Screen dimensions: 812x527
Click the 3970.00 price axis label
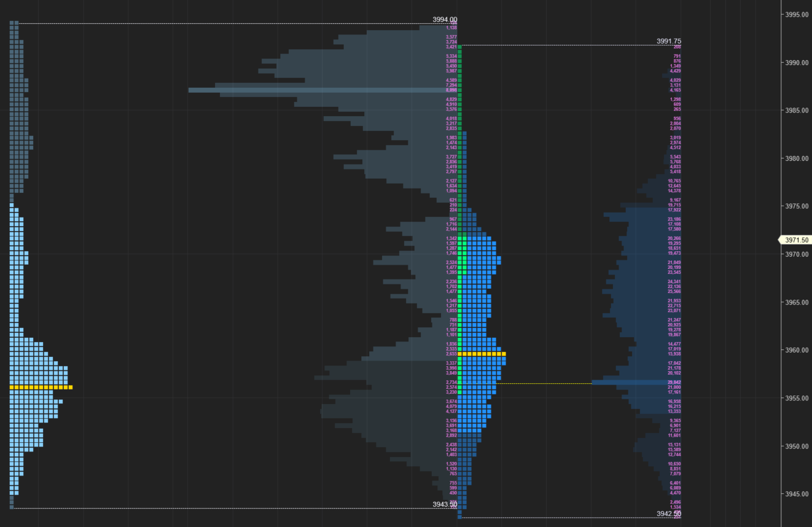click(x=798, y=254)
